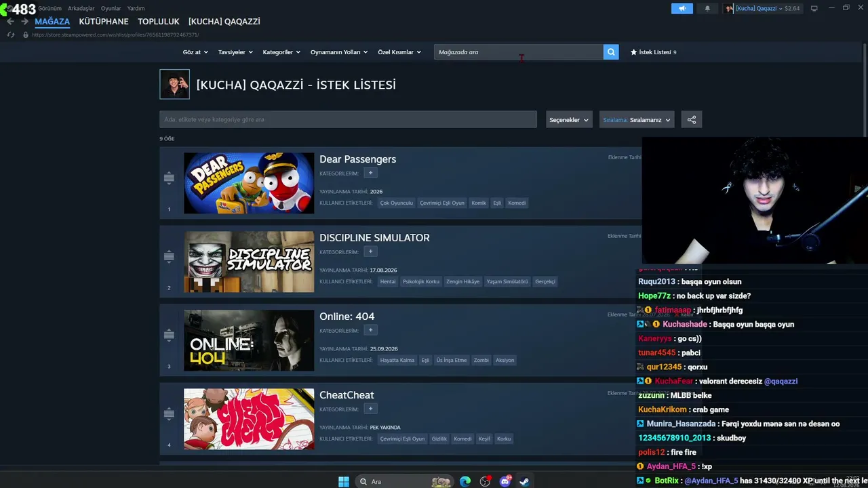The image size is (868, 488).
Task: Open the CheatCheat cover thumbnail
Action: tap(249, 419)
